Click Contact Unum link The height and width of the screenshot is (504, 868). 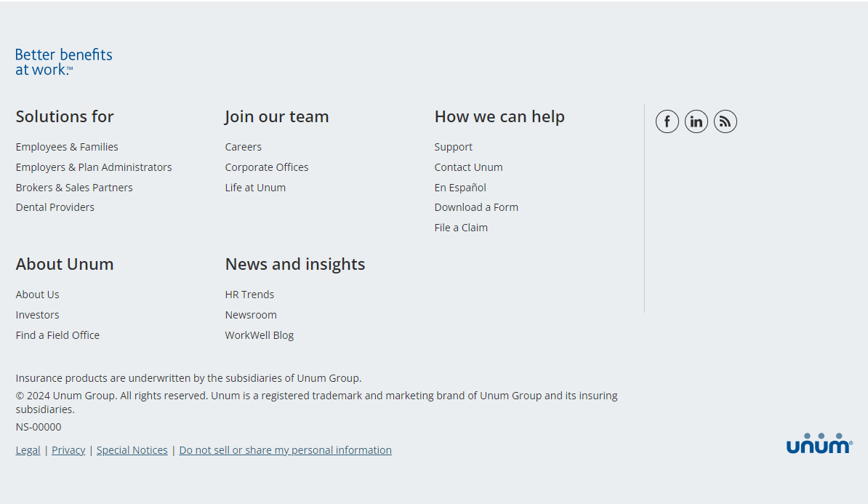(468, 167)
